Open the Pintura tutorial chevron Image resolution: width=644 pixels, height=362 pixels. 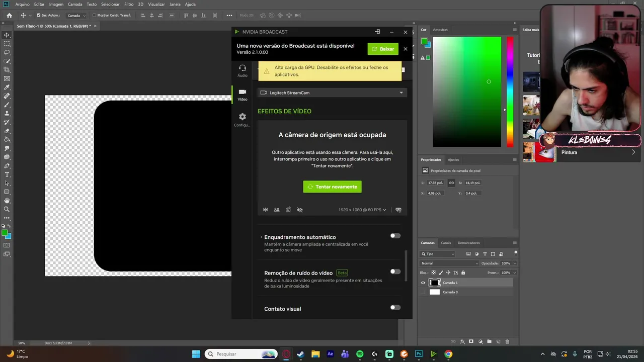click(x=633, y=152)
